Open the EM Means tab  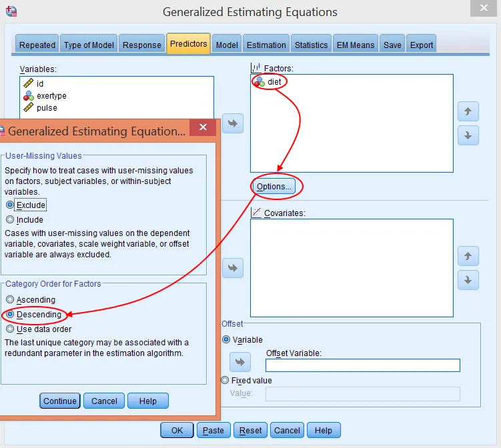(357, 45)
